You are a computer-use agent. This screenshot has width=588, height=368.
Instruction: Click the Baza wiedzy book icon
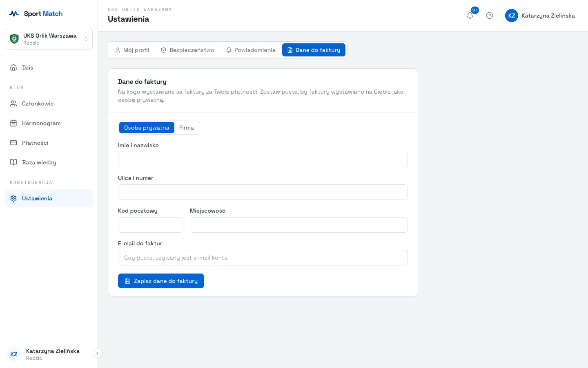(13, 162)
